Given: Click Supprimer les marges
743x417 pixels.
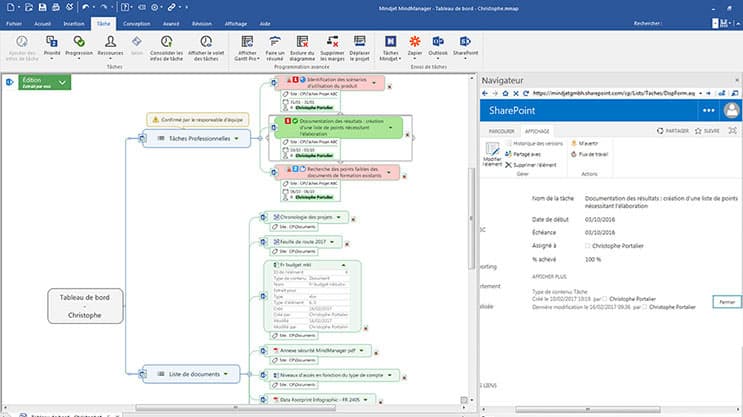Looking at the screenshot, I should coord(332,47).
